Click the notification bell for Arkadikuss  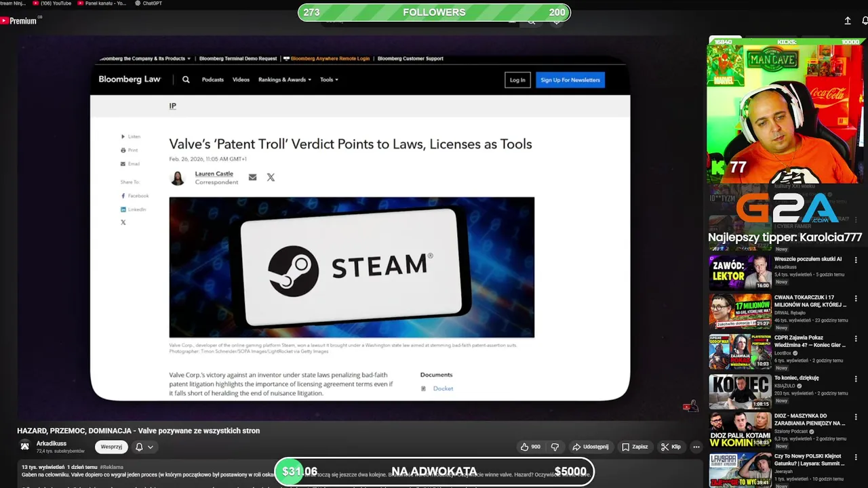point(139,447)
